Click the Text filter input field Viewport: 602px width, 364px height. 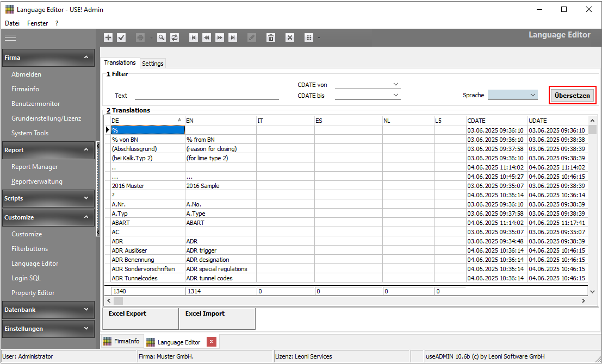(207, 96)
